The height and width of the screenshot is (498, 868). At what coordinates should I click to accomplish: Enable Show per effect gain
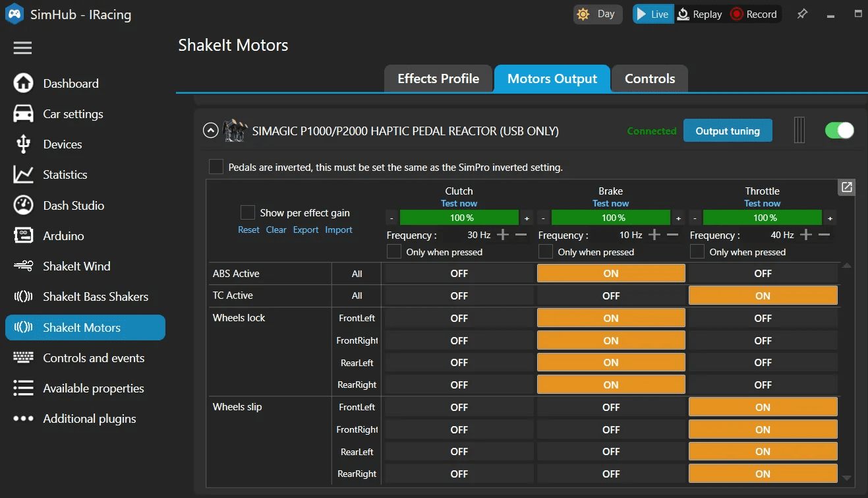point(248,212)
